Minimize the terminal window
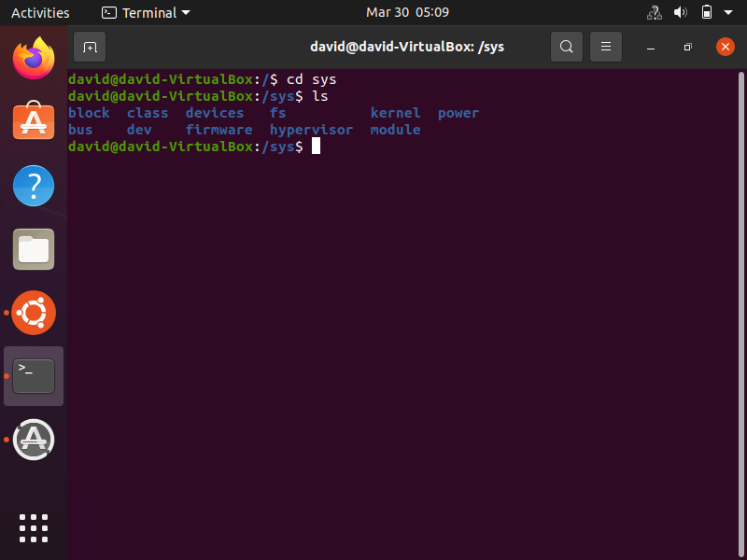This screenshot has width=747, height=560. [x=651, y=47]
